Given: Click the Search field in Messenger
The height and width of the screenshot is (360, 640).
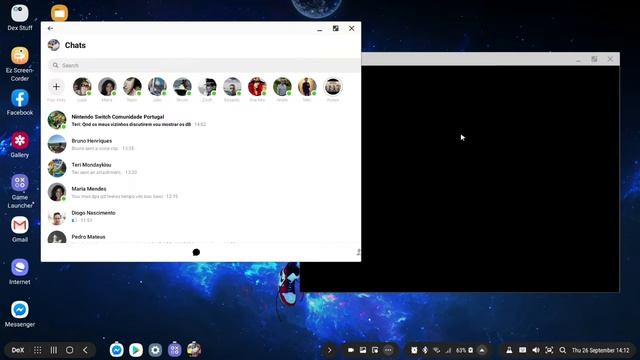Looking at the screenshot, I should (x=204, y=65).
